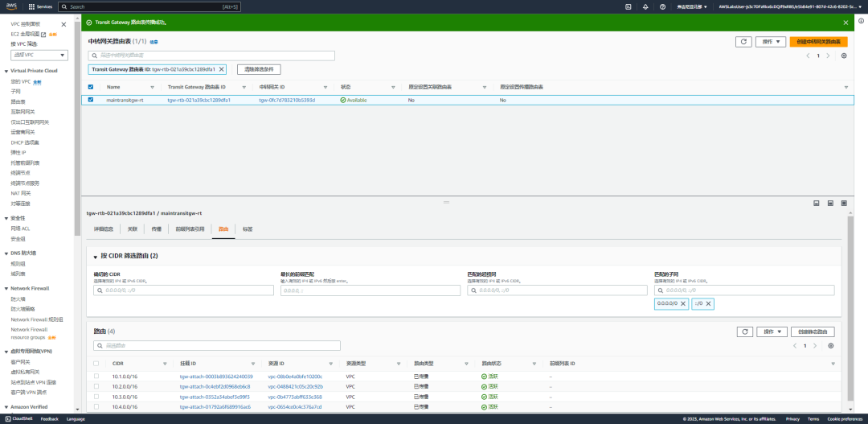Open the tgw-0fc7d783210b5393d transit gateway link
Image resolution: width=868 pixels, height=424 pixels.
(287, 101)
